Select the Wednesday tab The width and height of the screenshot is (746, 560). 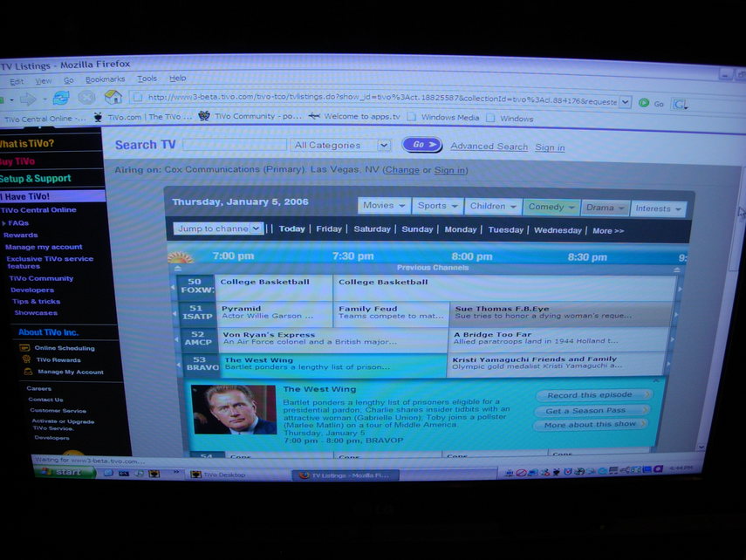click(x=558, y=230)
